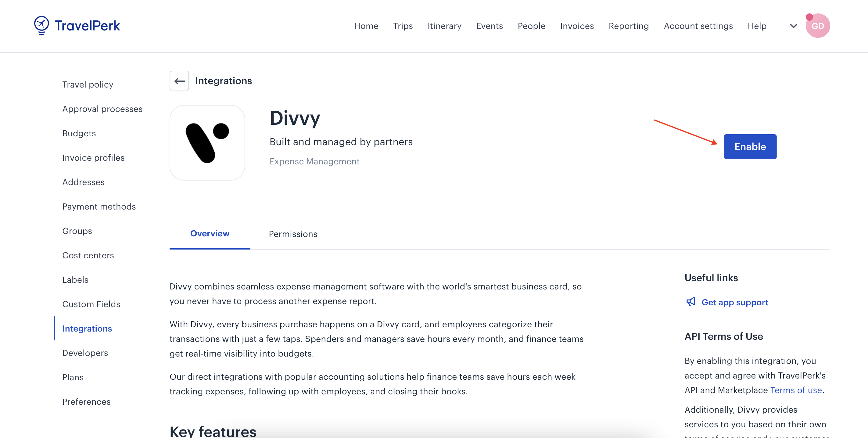Click the megaphone support icon
Viewport: 868px width, 438px height.
point(691,302)
